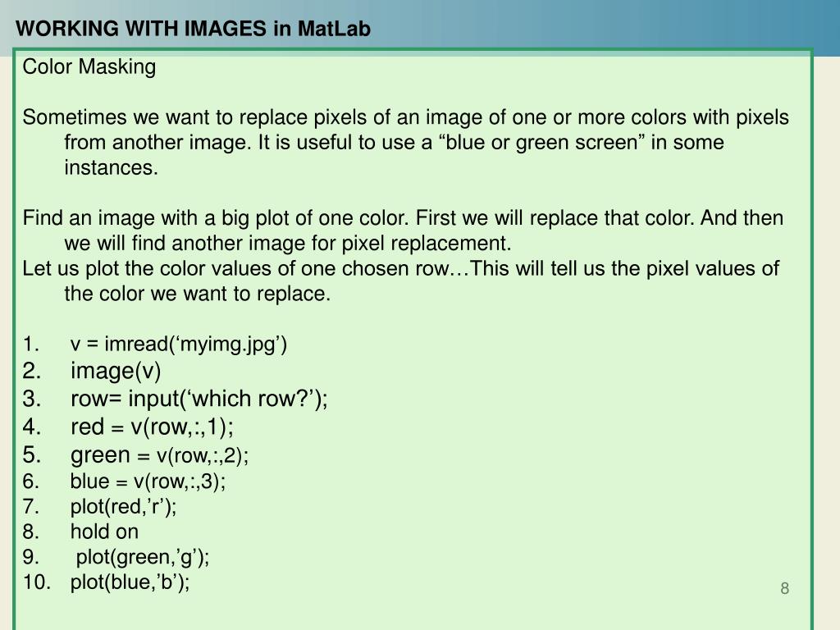Click the Color Masking heading
840x630 pixels.
pos(89,67)
